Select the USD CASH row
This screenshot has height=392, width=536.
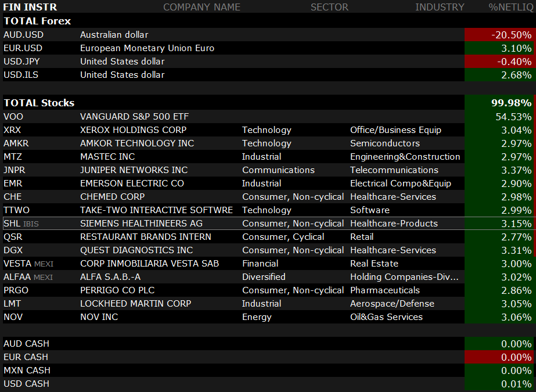coord(268,383)
